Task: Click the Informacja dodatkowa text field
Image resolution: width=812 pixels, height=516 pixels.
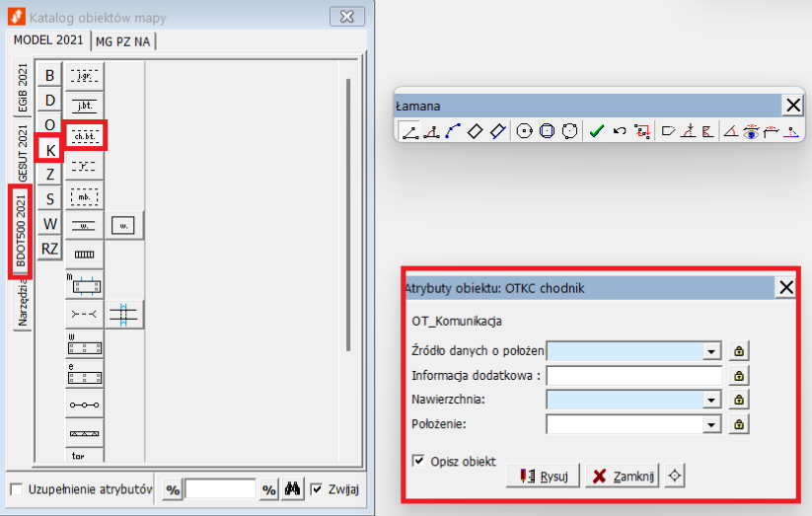Action: click(x=634, y=375)
